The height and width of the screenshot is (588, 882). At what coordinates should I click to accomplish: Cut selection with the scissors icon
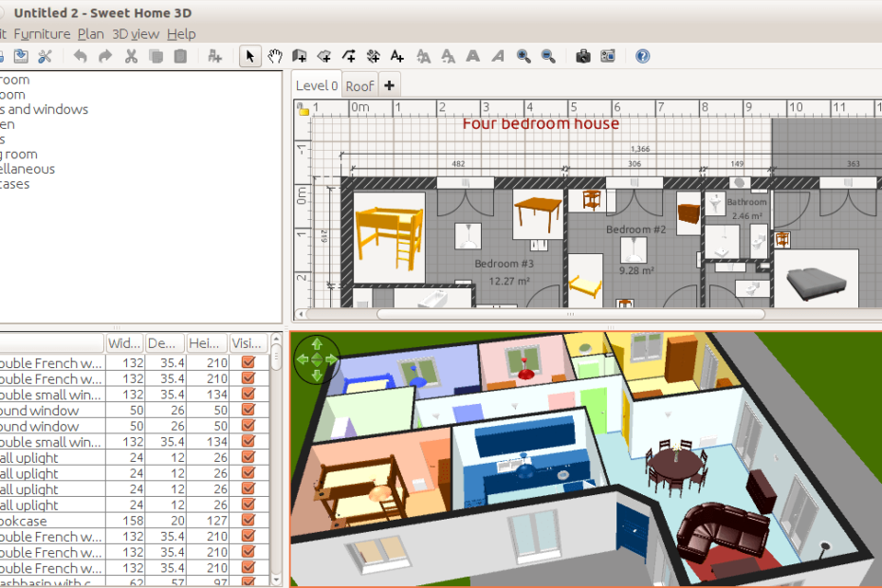[131, 56]
